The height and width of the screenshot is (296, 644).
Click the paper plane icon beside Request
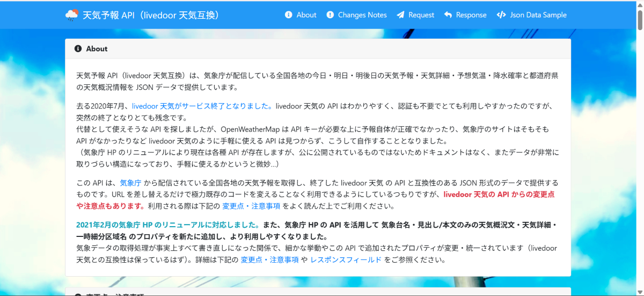click(x=400, y=15)
